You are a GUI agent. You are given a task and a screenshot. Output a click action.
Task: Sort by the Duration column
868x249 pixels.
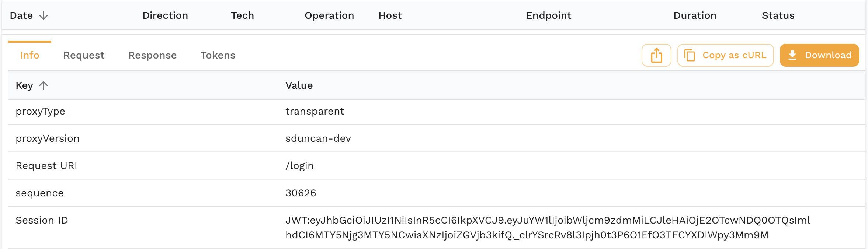695,15
